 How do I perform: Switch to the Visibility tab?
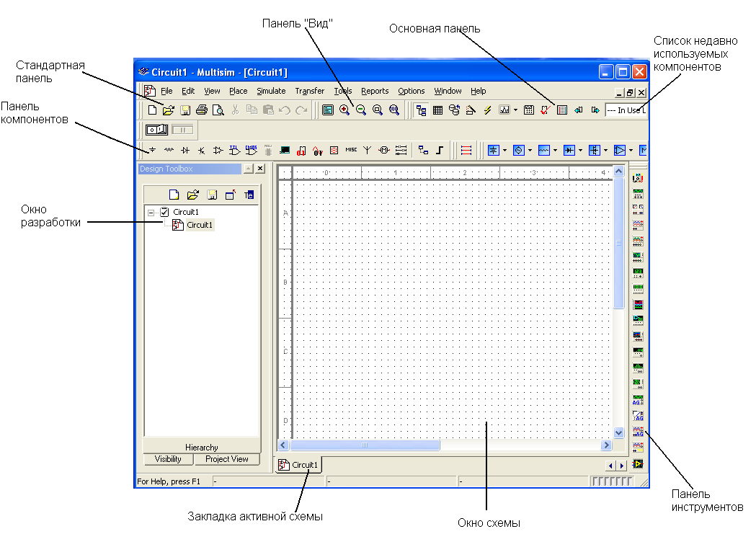(168, 459)
